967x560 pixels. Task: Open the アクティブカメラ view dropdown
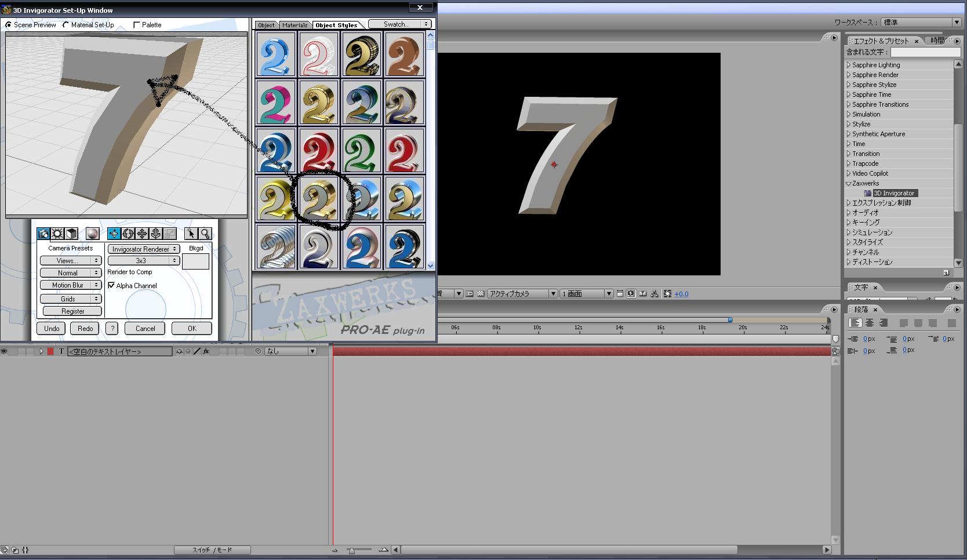522,294
